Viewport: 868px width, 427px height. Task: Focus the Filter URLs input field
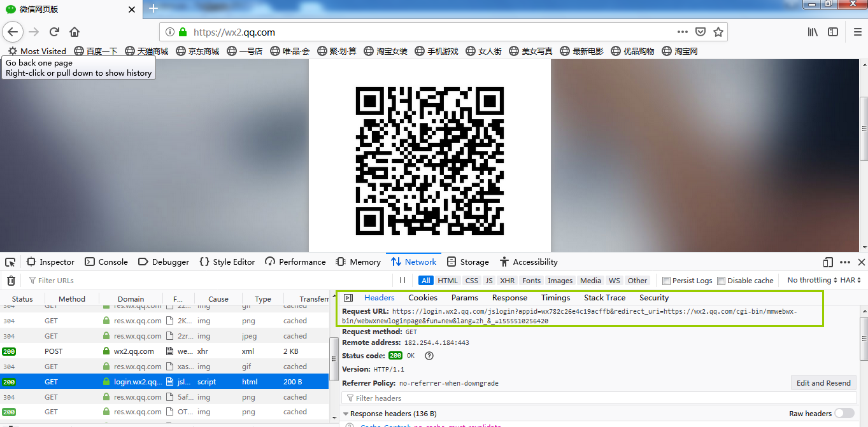pyautogui.click(x=210, y=281)
